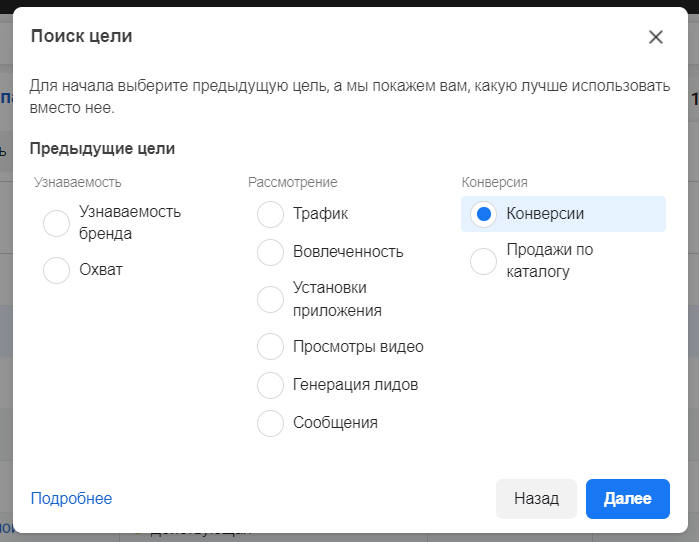Select the Узнаваемость бренда radio circle
The height and width of the screenshot is (542, 699).
coord(57,223)
